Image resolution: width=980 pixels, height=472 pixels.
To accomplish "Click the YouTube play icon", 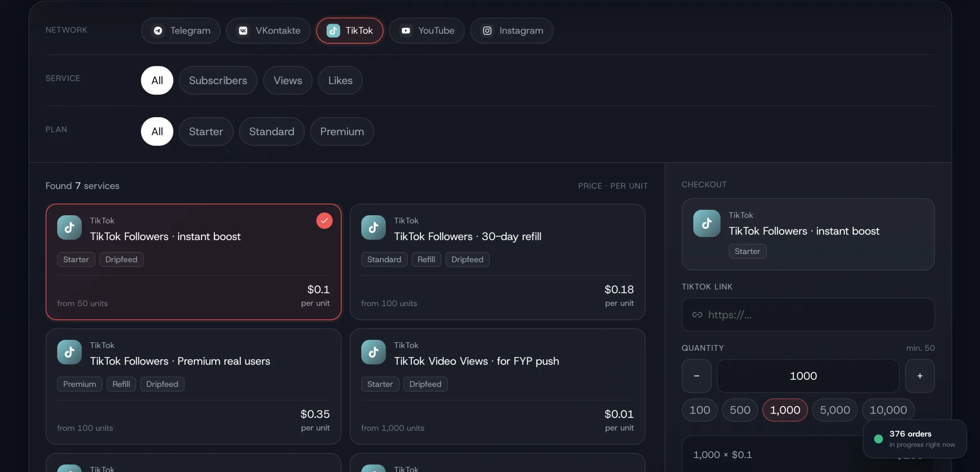I will coord(405,31).
